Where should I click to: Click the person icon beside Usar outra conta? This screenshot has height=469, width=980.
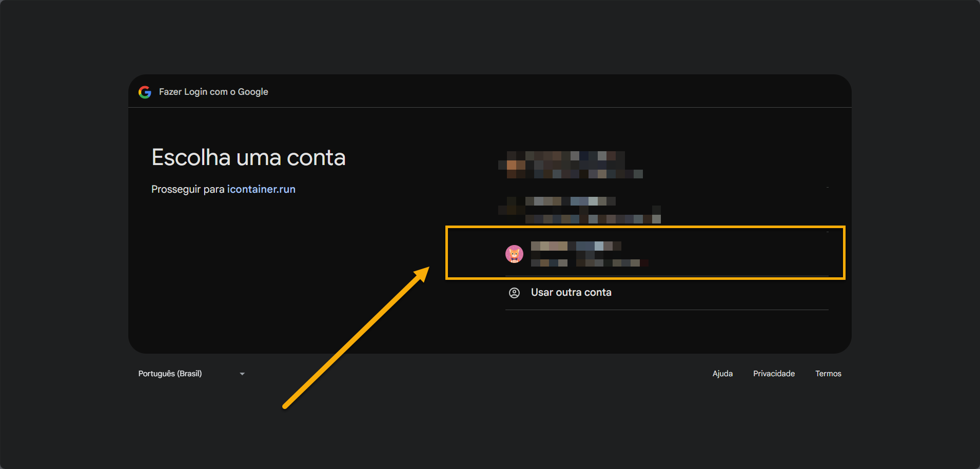pos(514,293)
